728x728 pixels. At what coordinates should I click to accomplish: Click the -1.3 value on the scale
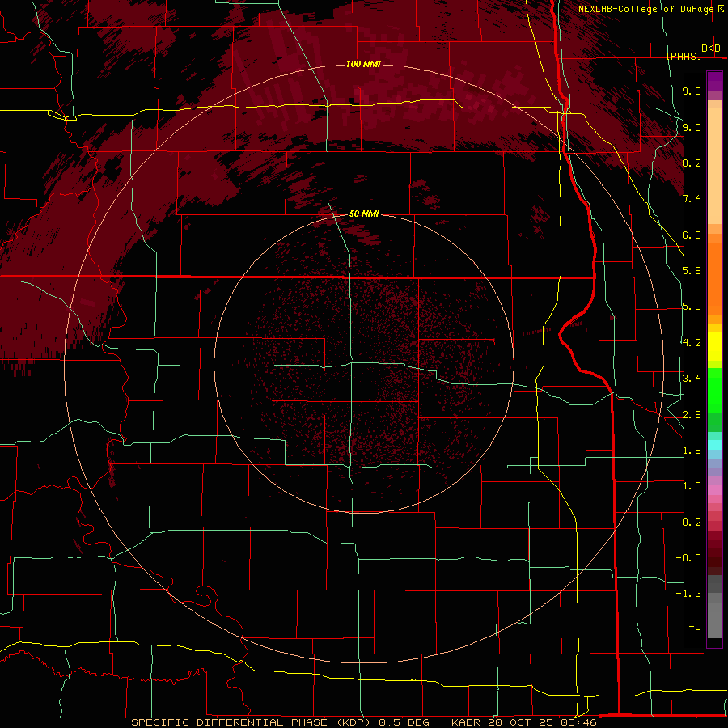point(688,594)
